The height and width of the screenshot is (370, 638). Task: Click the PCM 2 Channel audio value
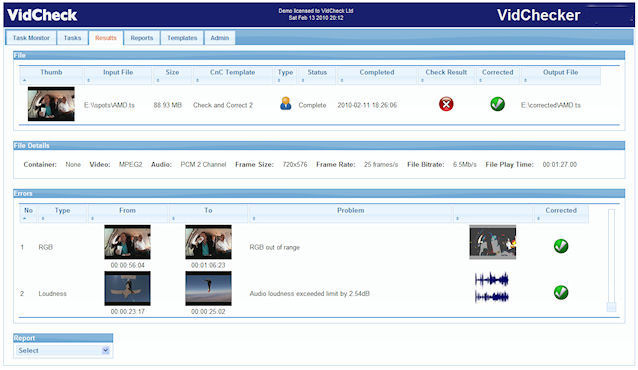point(203,164)
